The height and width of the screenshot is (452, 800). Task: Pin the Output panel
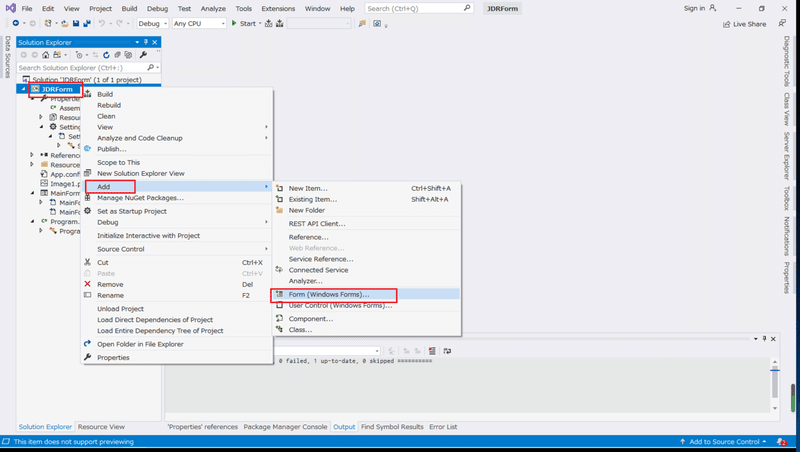[x=764, y=339]
